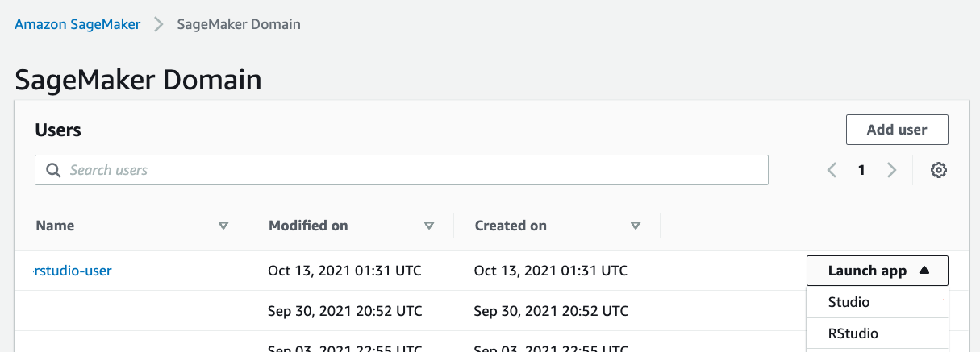Open table preferences gear icon

(938, 170)
